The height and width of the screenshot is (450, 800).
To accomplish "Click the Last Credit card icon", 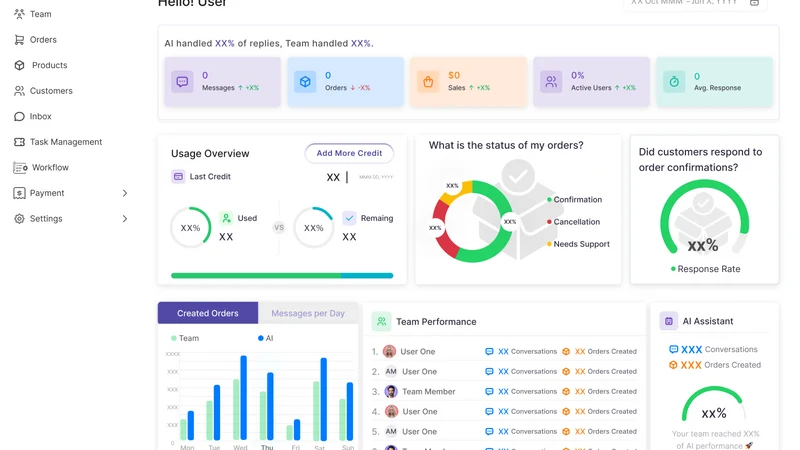I will click(178, 177).
